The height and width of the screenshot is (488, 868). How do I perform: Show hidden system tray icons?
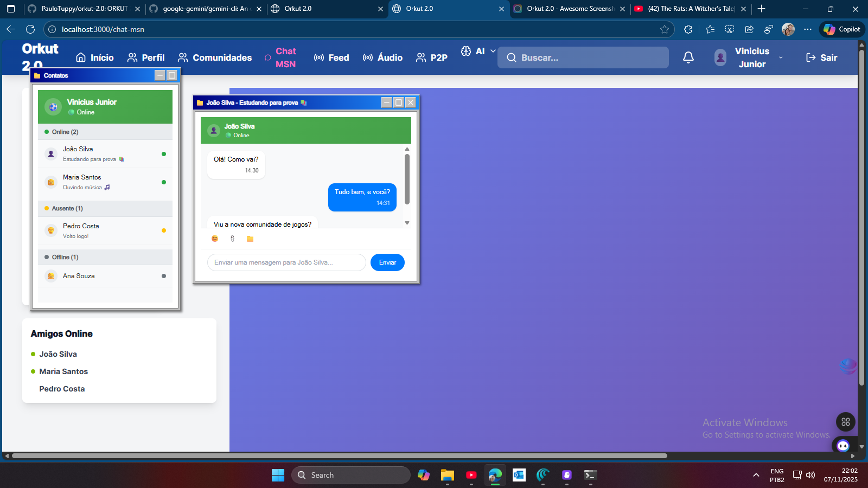[756, 475]
